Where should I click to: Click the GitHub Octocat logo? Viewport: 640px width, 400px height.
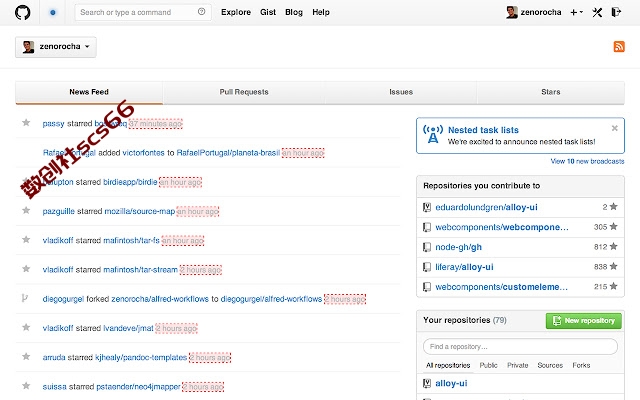tap(22, 12)
